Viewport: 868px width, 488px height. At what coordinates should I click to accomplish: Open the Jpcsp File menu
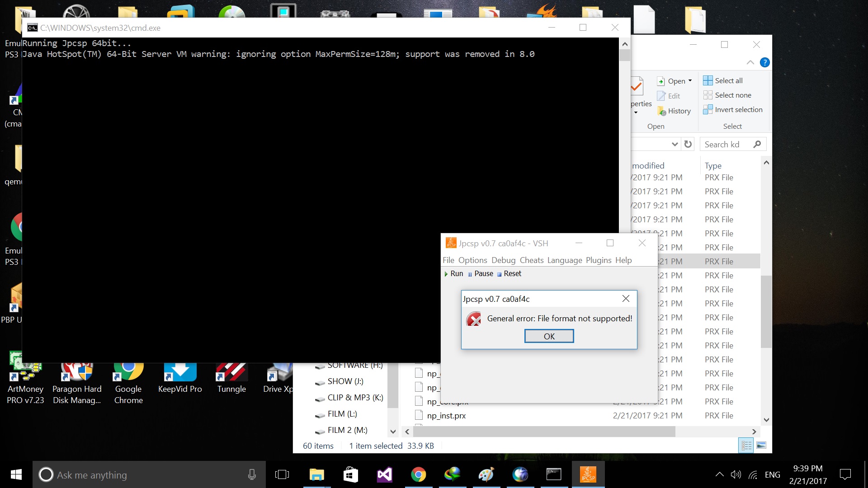pos(448,260)
